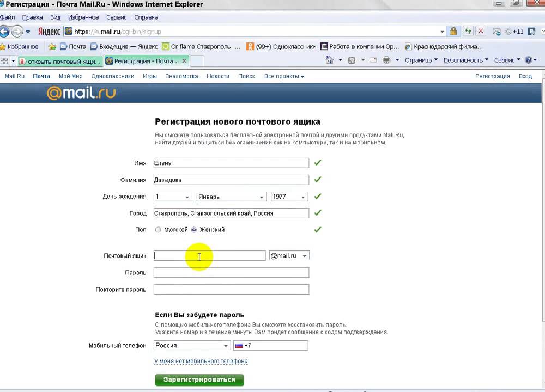
Task: Open the Файл menu
Action: click(x=7, y=17)
